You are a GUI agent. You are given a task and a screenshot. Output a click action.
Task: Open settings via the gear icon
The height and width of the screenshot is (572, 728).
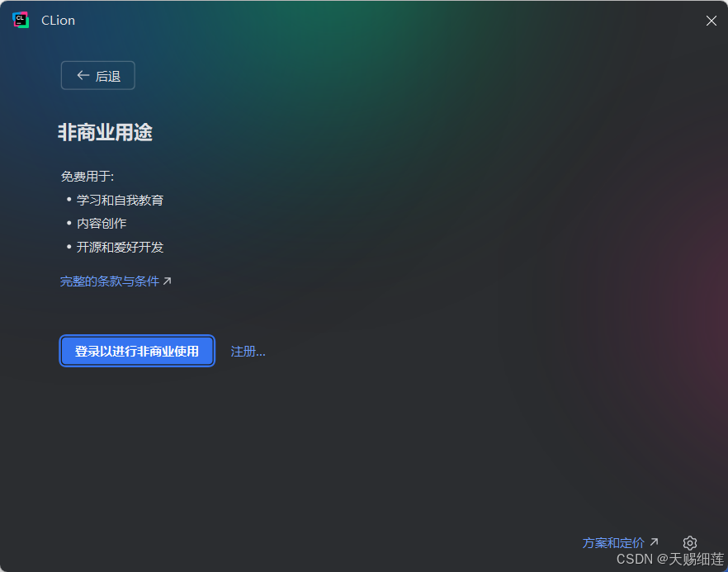click(x=690, y=543)
